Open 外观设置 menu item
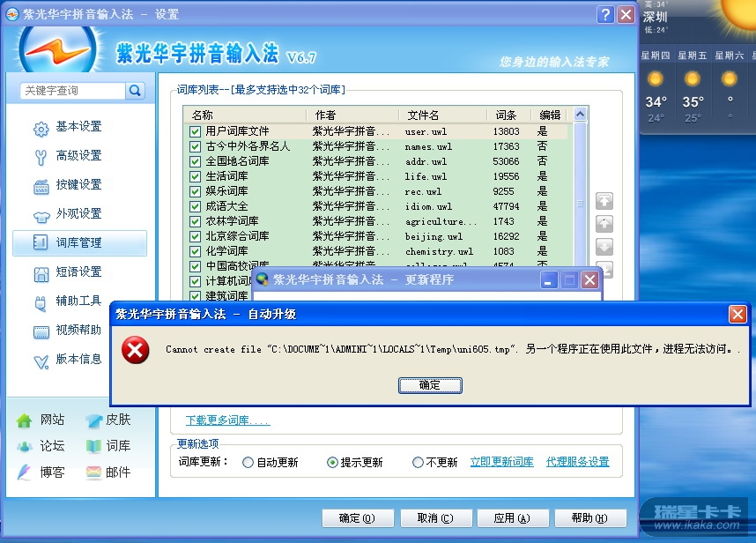Screen dimensions: 756x543 point(78,213)
